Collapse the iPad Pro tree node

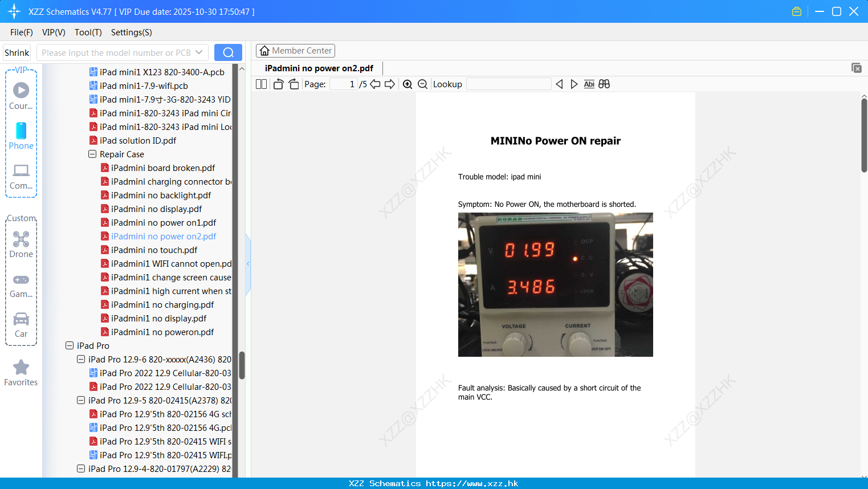pyautogui.click(x=70, y=346)
